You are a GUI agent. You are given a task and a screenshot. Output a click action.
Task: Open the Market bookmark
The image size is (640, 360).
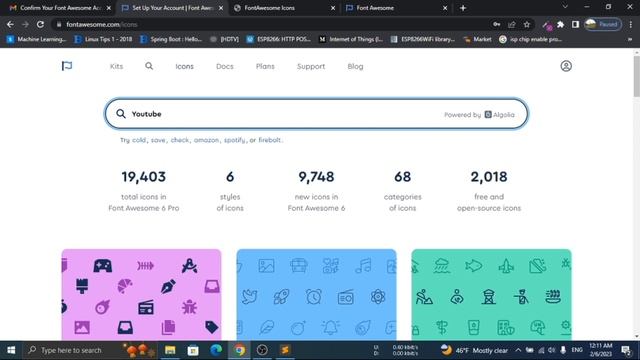coord(477,39)
